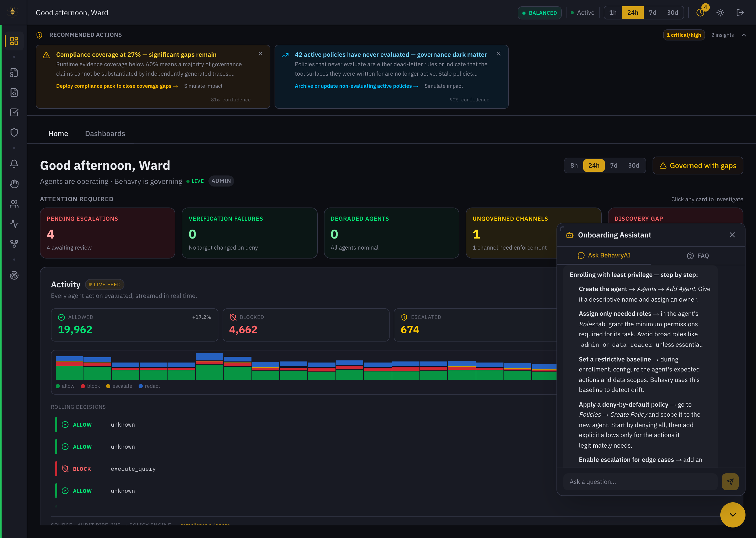Image resolution: width=756 pixels, height=538 pixels.
Task: Select the 30d range on Home page
Action: (633, 165)
